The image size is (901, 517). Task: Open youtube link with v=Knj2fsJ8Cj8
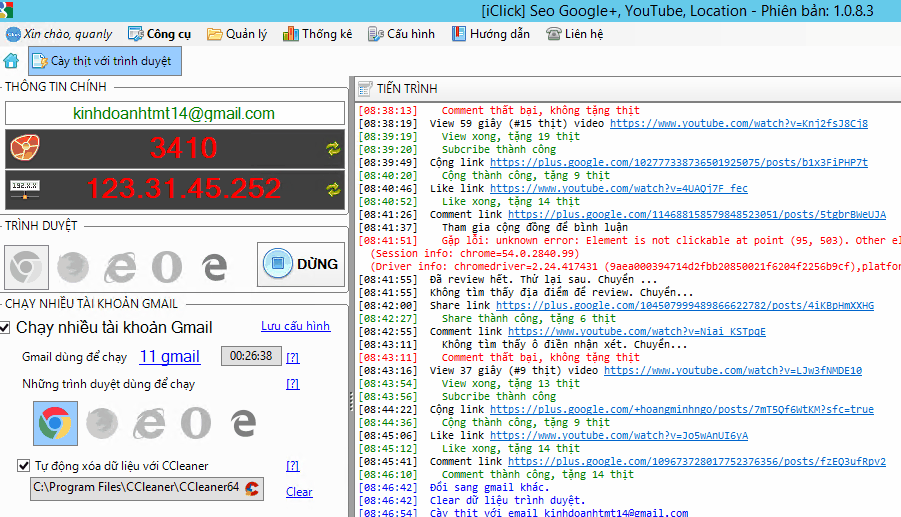tap(739, 124)
